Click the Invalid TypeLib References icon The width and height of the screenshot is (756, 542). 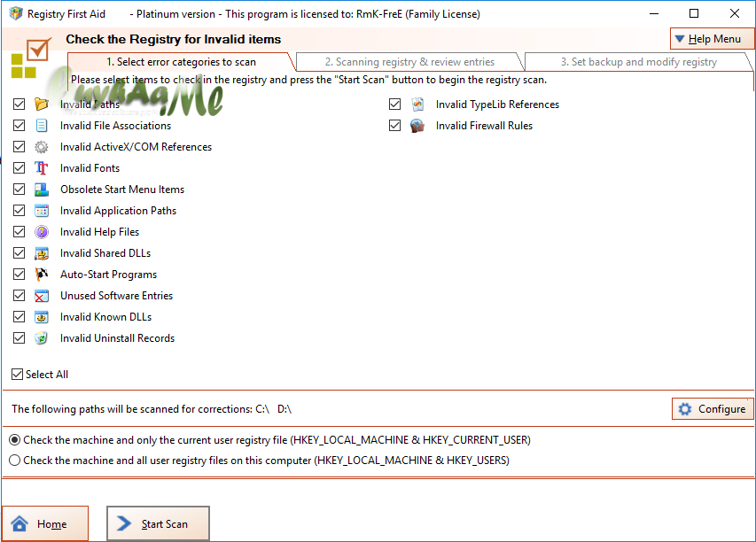(x=417, y=105)
